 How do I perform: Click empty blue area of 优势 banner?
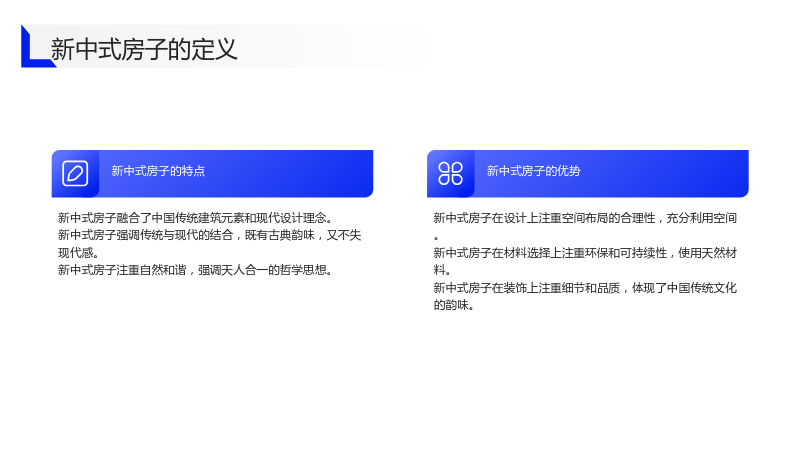click(x=668, y=173)
